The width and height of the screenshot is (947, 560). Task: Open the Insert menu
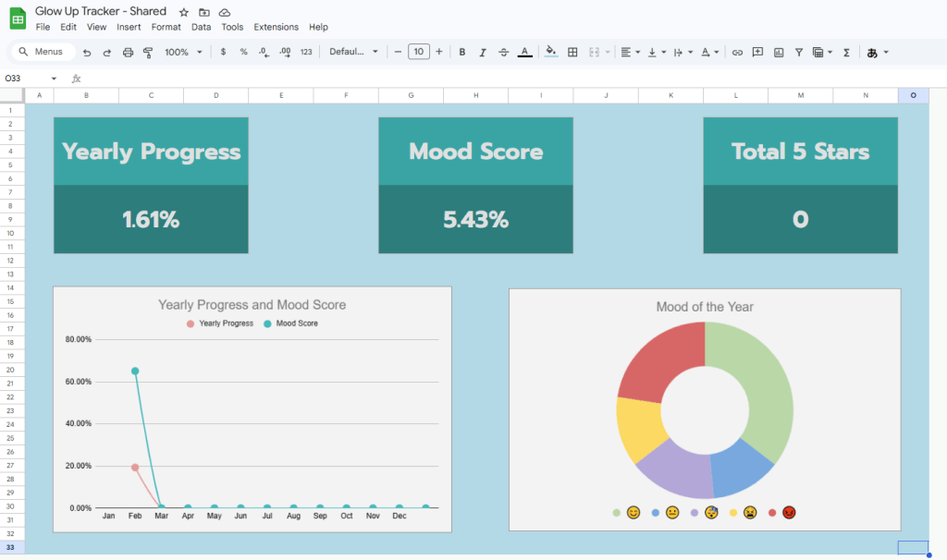coord(129,28)
